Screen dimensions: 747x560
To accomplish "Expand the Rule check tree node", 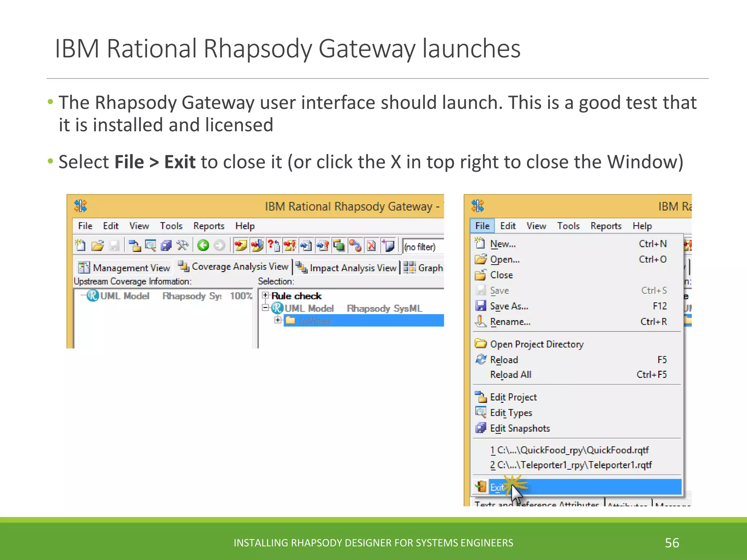I will [266, 295].
